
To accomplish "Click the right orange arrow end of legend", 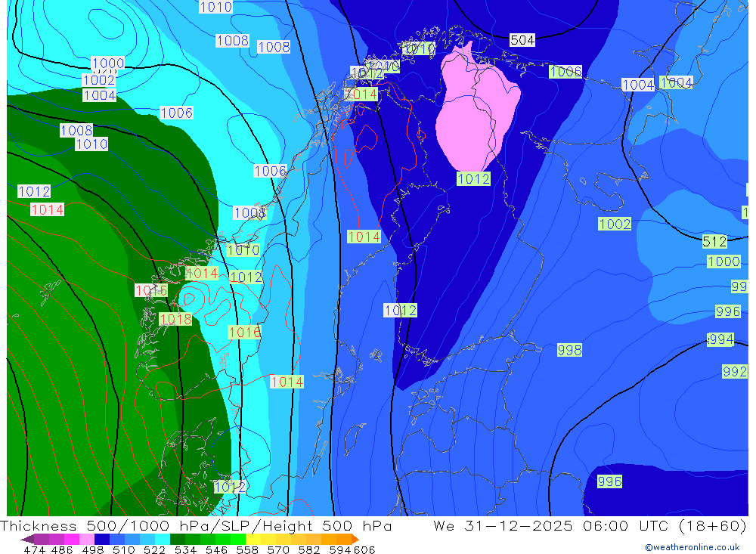I will pos(355,539).
